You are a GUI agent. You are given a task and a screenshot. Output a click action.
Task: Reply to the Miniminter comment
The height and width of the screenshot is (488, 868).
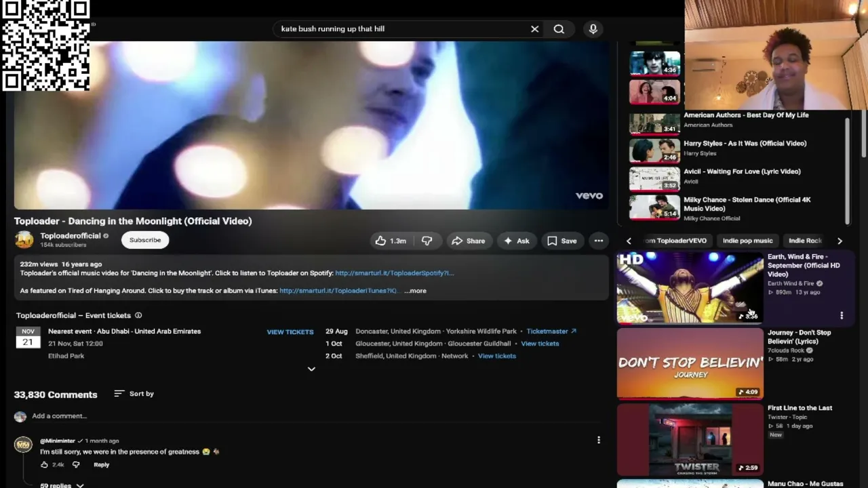[x=101, y=465]
